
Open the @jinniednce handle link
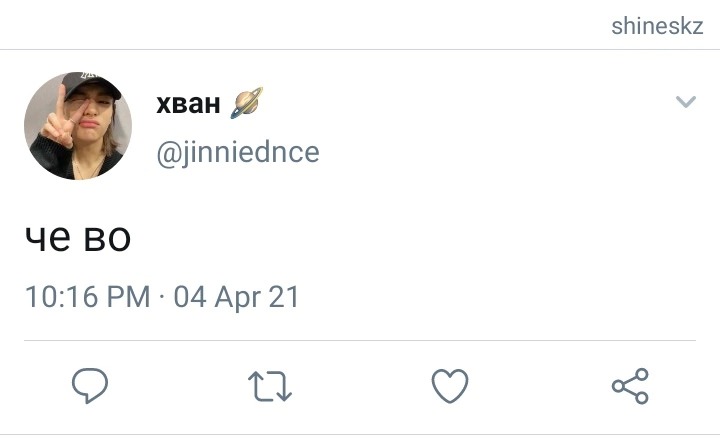238,153
